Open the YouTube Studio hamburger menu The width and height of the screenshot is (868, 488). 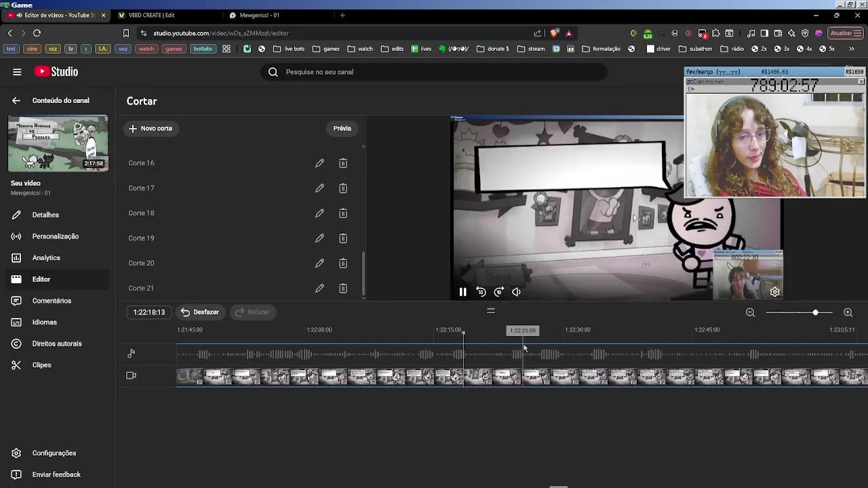point(17,72)
